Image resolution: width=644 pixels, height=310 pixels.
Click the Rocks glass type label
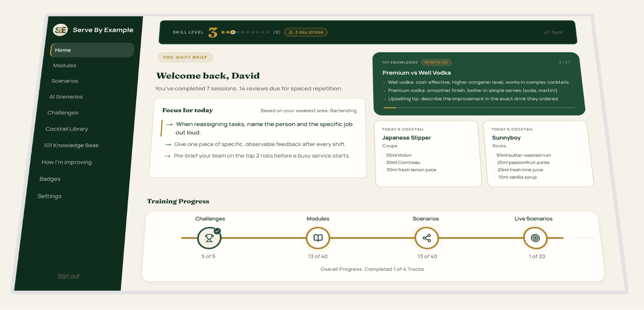tap(499, 146)
